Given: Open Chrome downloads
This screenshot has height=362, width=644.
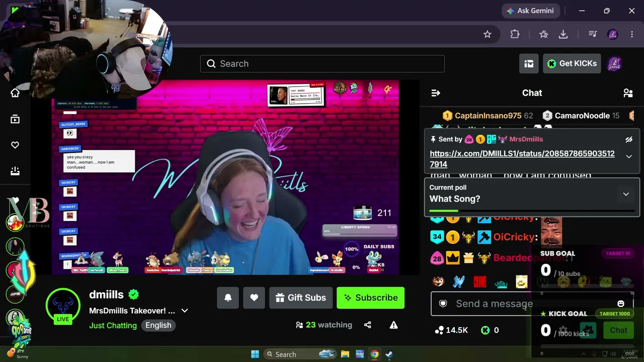Looking at the screenshot, I should coord(563,34).
